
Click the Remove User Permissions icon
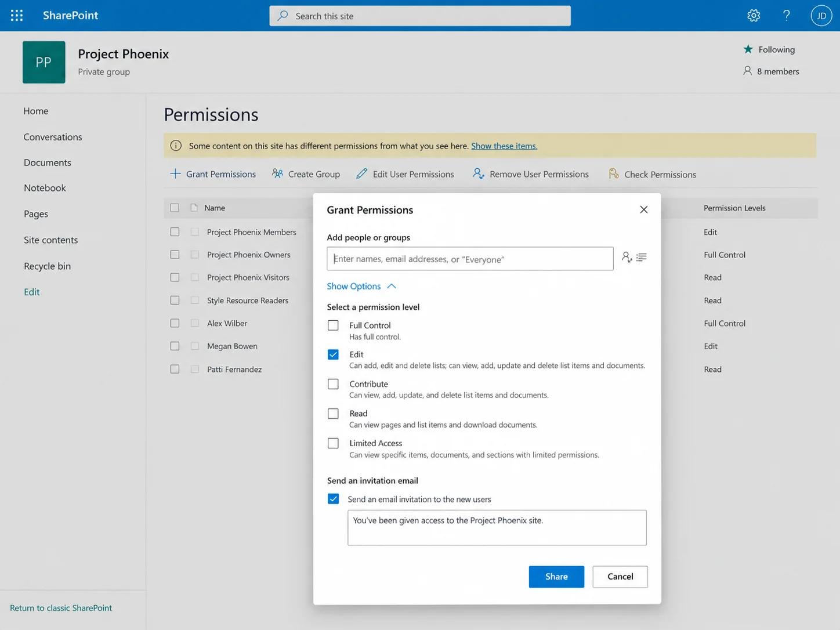coord(479,173)
